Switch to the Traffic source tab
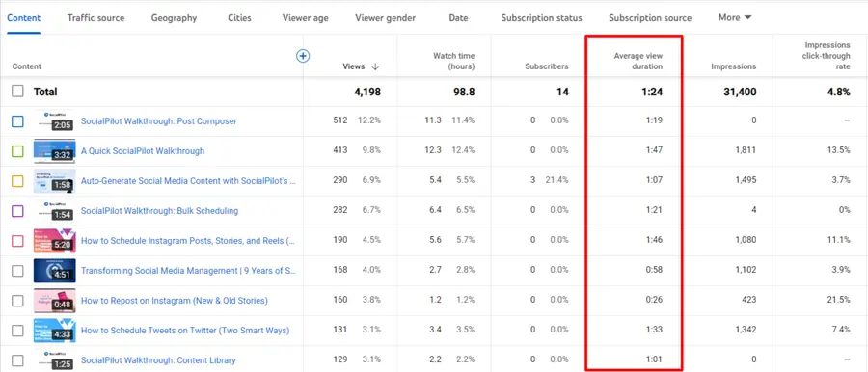 pos(95,17)
